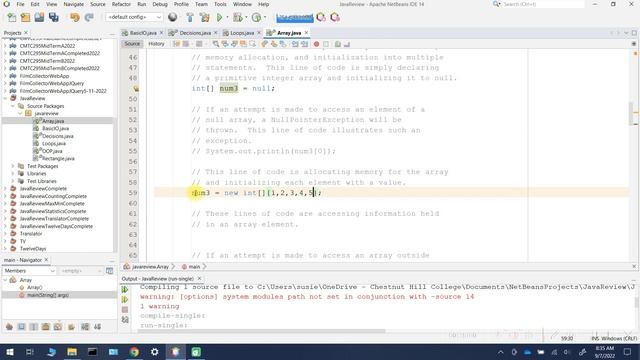The image size is (640, 360).
Task: Toggle Show Static Members in Navigator
Action: point(34,327)
